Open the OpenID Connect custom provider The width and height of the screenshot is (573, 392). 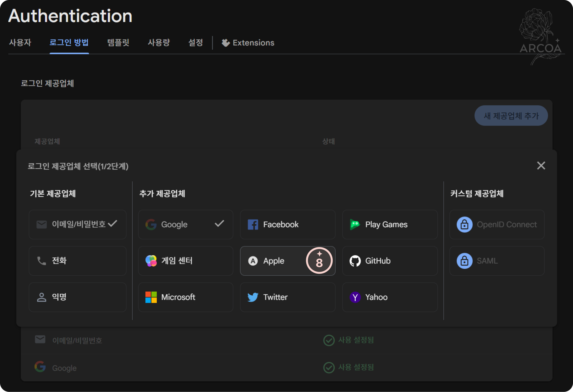pyautogui.click(x=497, y=225)
